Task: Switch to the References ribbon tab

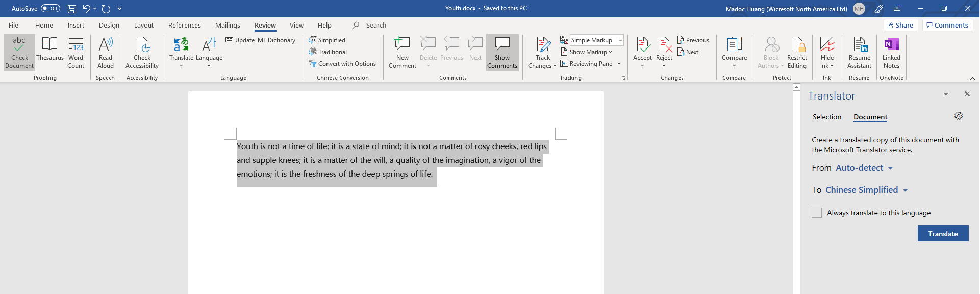Action: [185, 25]
